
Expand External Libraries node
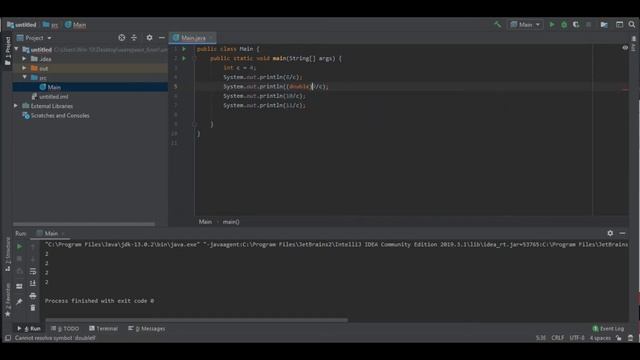[16, 106]
